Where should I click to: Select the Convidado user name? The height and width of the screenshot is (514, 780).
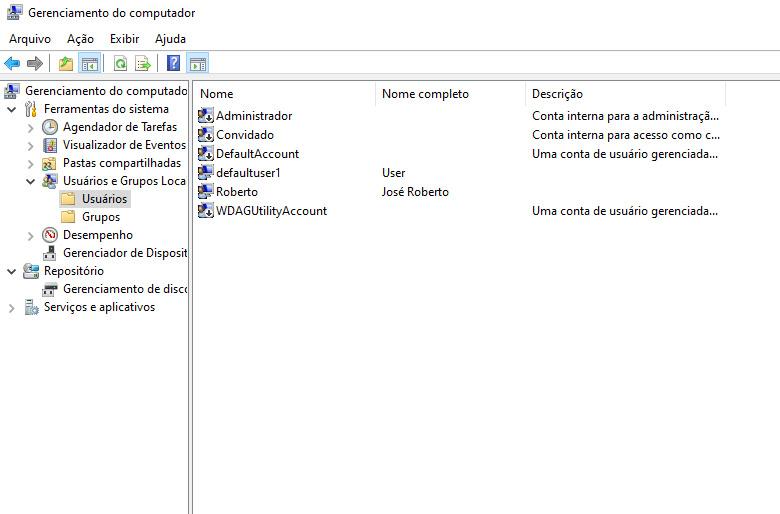click(x=245, y=134)
